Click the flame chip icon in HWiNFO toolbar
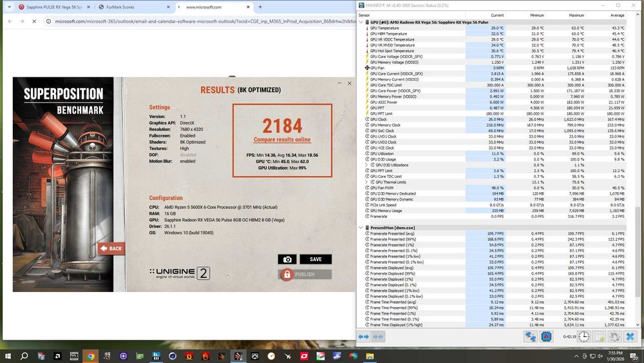 pos(546,337)
